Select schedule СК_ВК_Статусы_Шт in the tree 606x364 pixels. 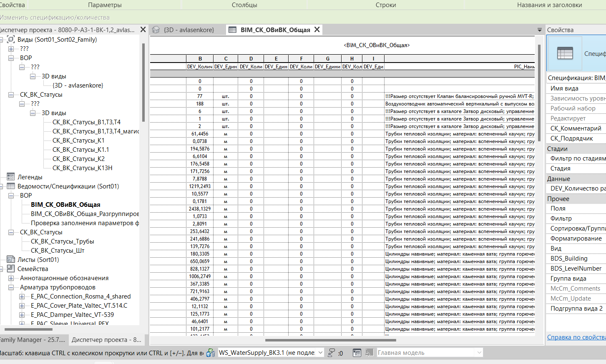coord(58,251)
